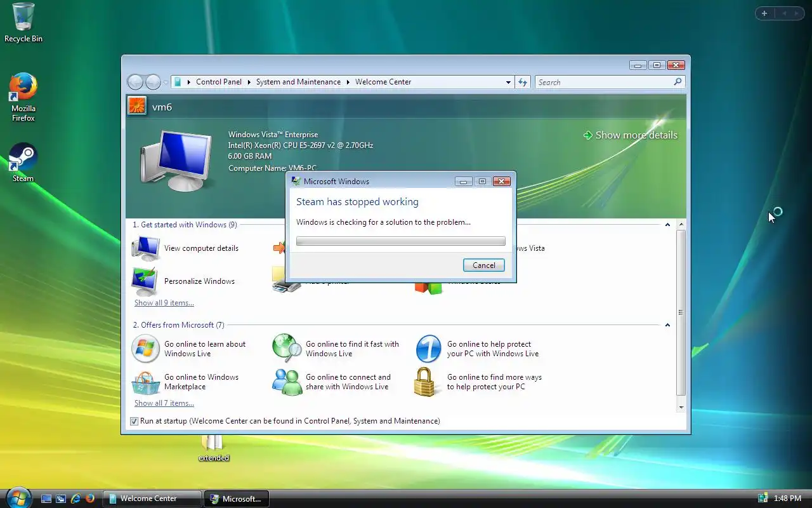
Task: Click the back navigation arrow
Action: [x=135, y=82]
